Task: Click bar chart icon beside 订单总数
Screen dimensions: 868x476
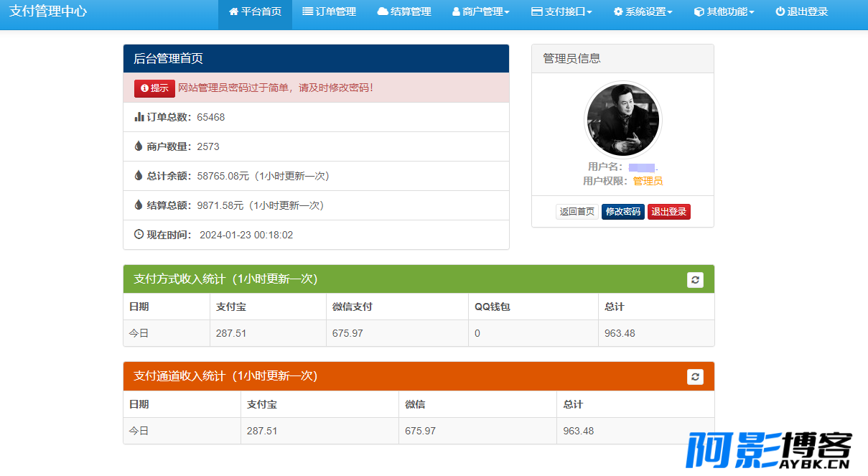Action: pyautogui.click(x=139, y=116)
